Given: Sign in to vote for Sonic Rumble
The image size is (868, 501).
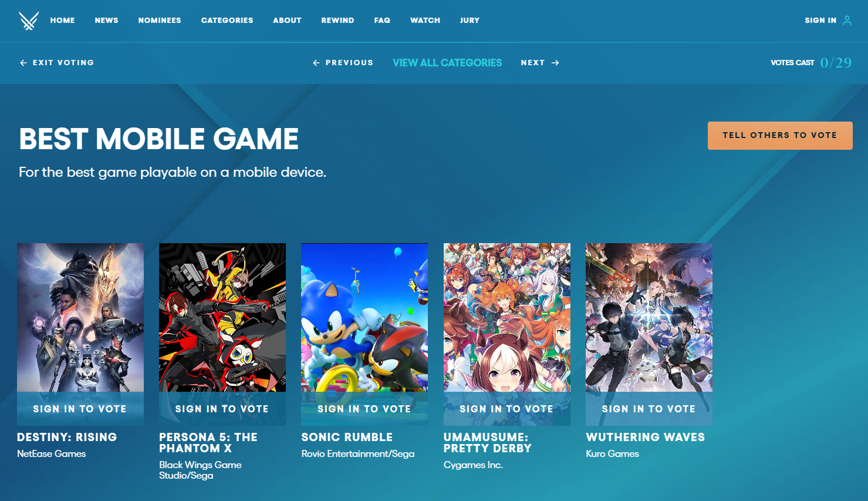Looking at the screenshot, I should (364, 409).
